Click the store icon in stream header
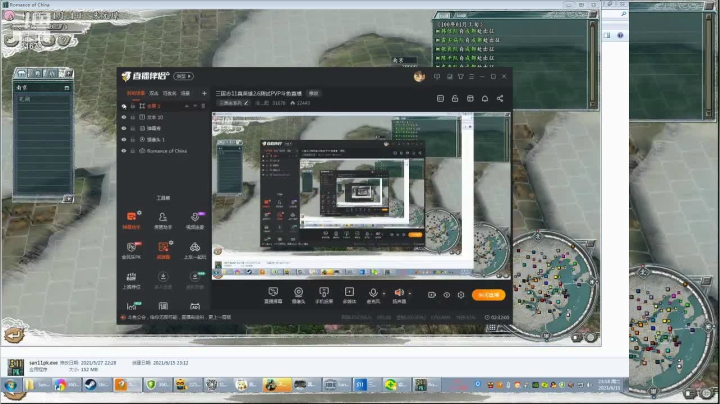This screenshot has width=720, height=404. click(x=470, y=98)
